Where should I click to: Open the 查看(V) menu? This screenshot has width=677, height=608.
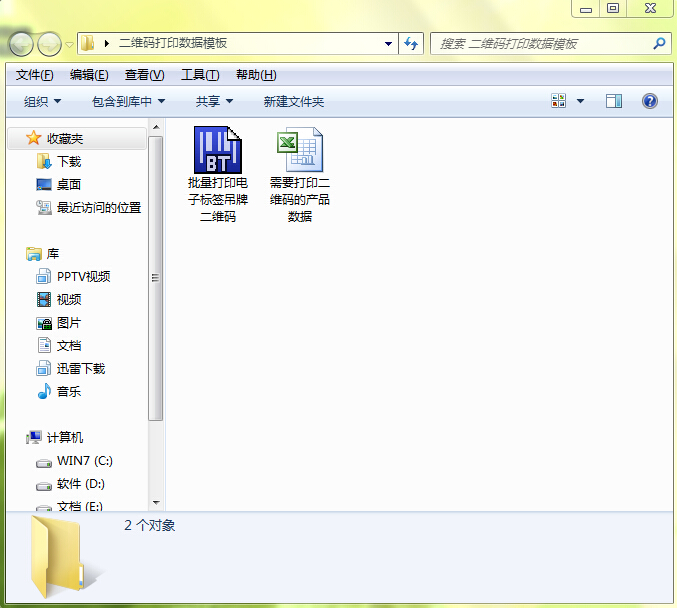point(144,75)
